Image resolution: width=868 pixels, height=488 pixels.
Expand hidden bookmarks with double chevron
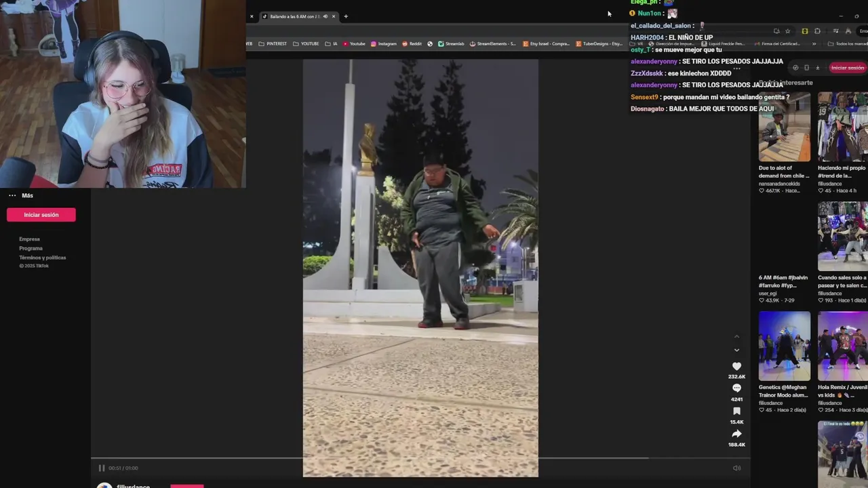click(814, 43)
